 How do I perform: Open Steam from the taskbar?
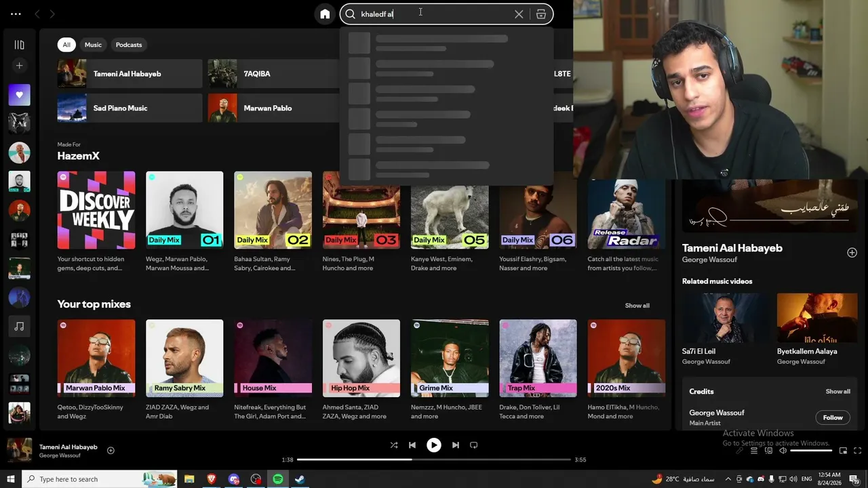299,479
